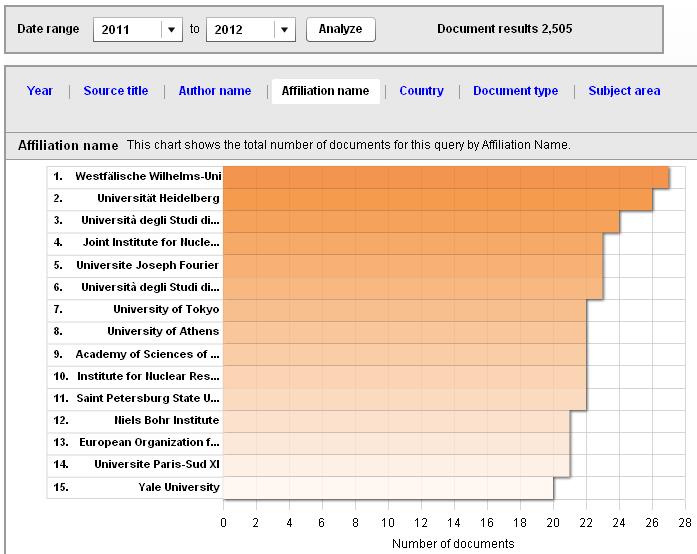Viewport: 697px width, 554px height.
Task: Click Yale University label
Action: click(x=179, y=487)
